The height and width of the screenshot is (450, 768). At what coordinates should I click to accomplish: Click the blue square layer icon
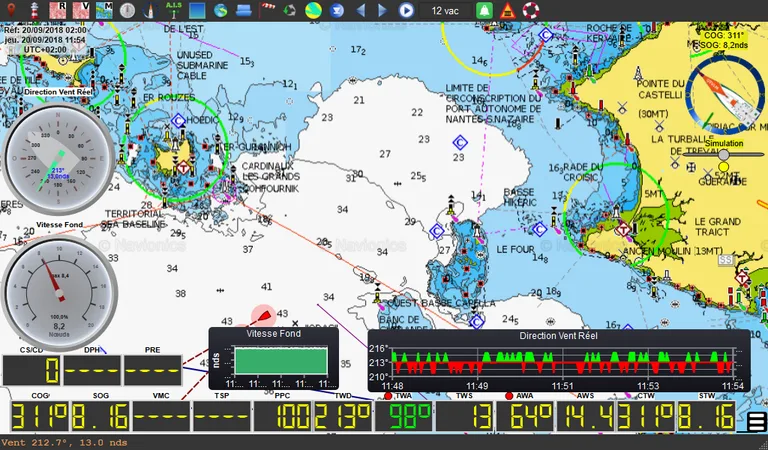pos(197,10)
